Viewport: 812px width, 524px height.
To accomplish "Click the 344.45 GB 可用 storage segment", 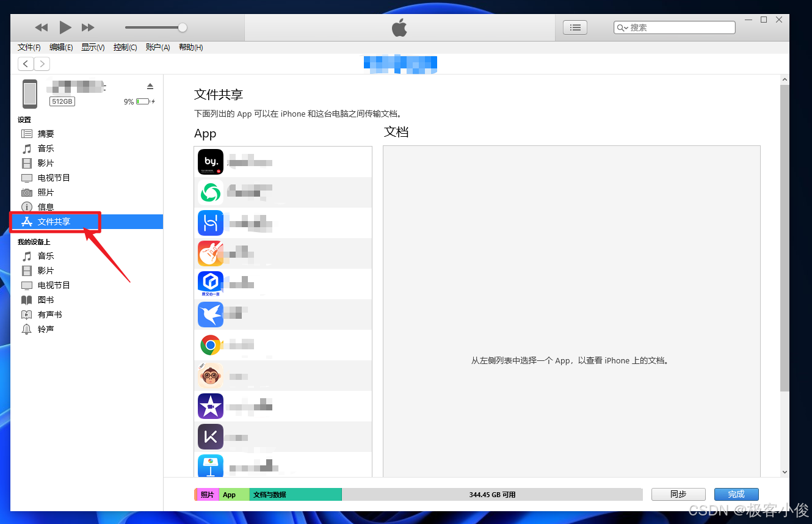I will click(492, 495).
